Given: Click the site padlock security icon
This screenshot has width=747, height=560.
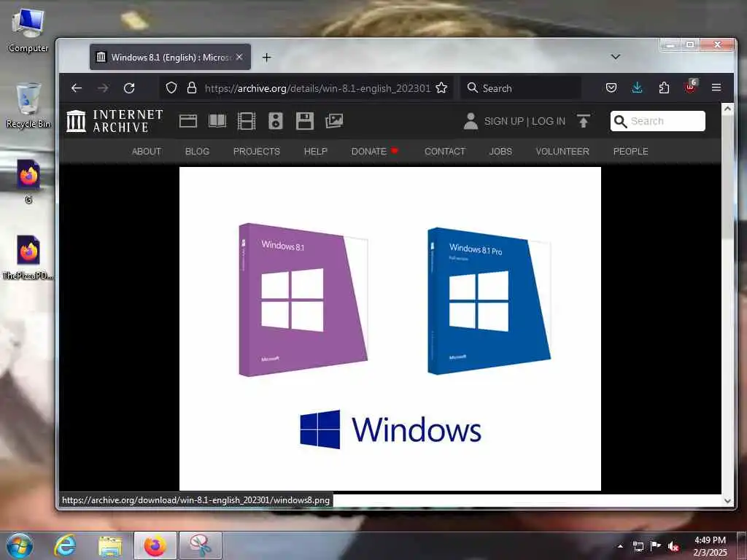Looking at the screenshot, I should click(x=192, y=87).
